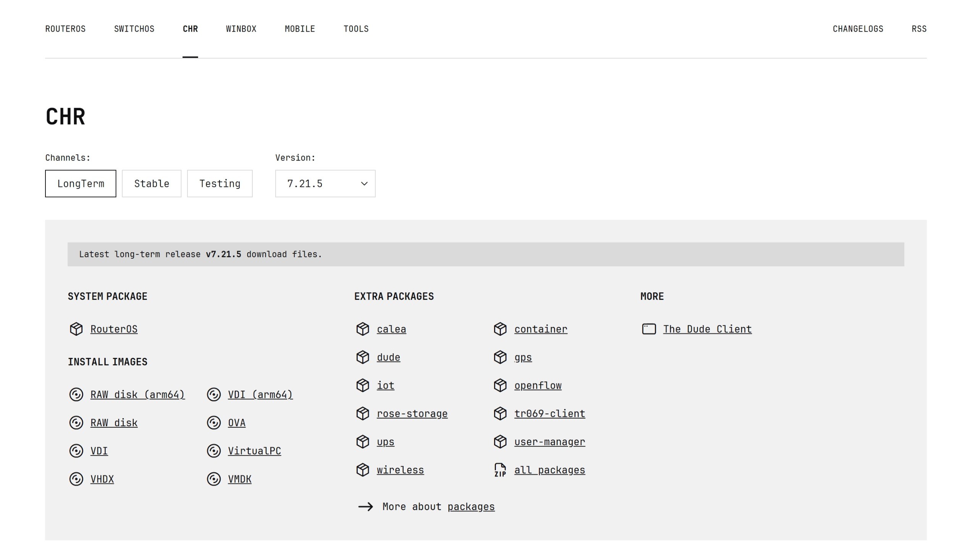Viewport: 972px width, 560px height.
Task: Click the user-manager package icon
Action: (x=500, y=441)
